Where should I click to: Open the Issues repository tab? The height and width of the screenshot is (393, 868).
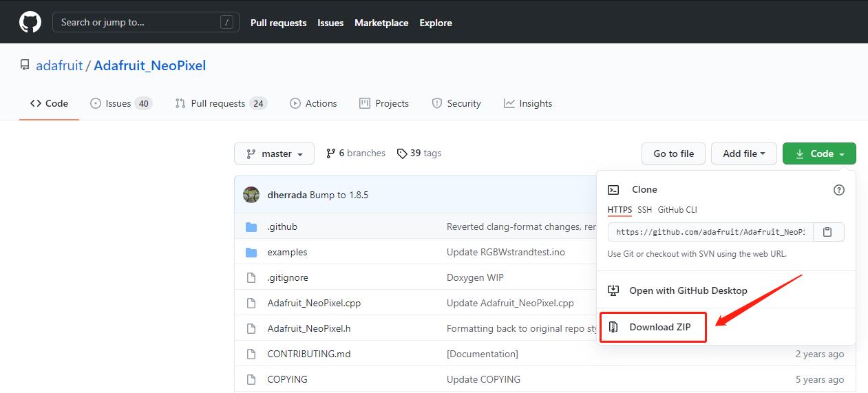coord(120,103)
